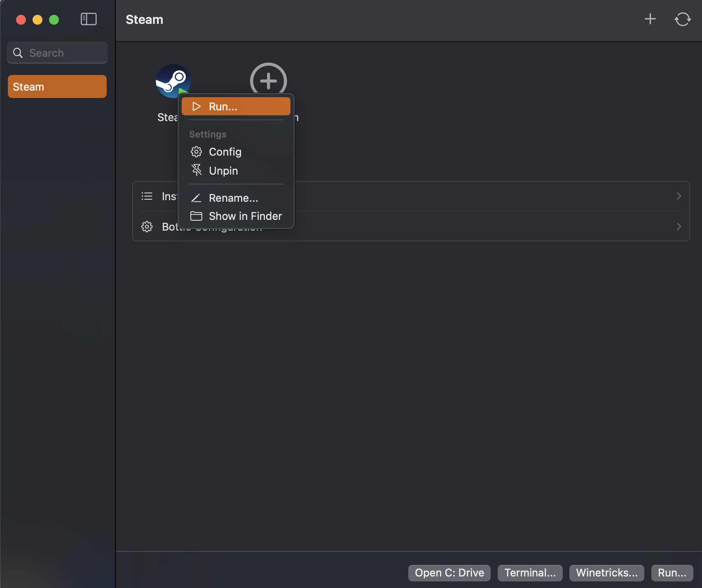Select the Steam bottle in sidebar

(57, 87)
